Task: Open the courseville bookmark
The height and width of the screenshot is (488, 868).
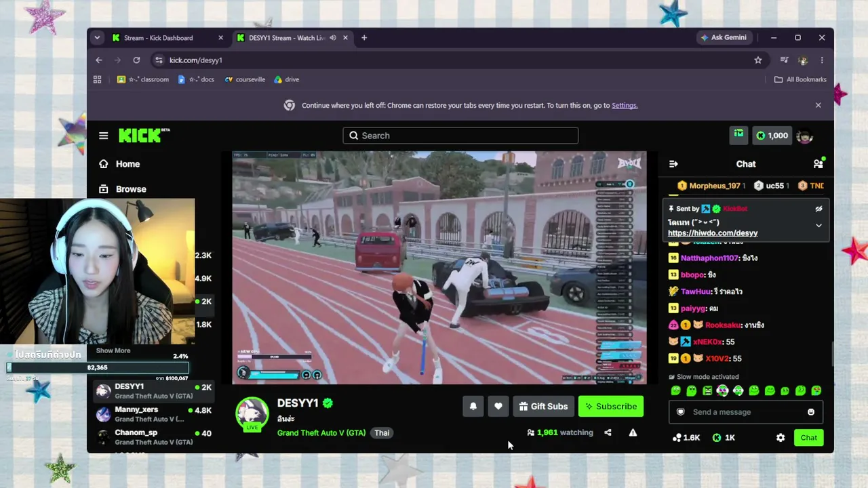Action: 245,79
